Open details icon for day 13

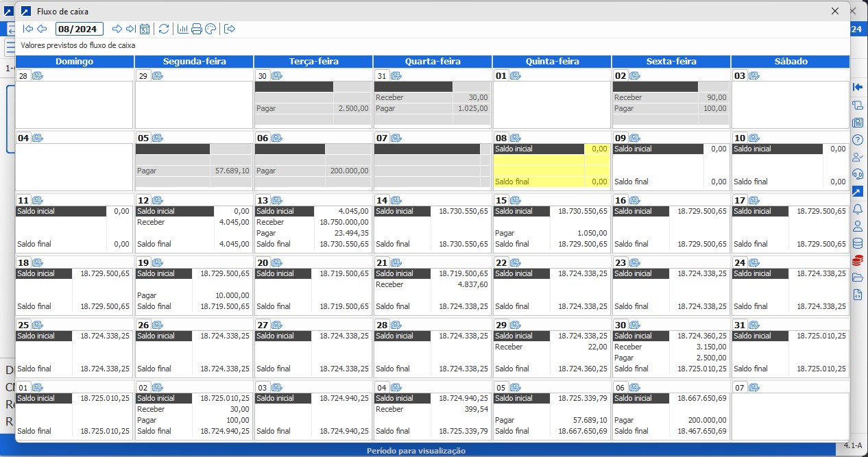[x=277, y=200]
